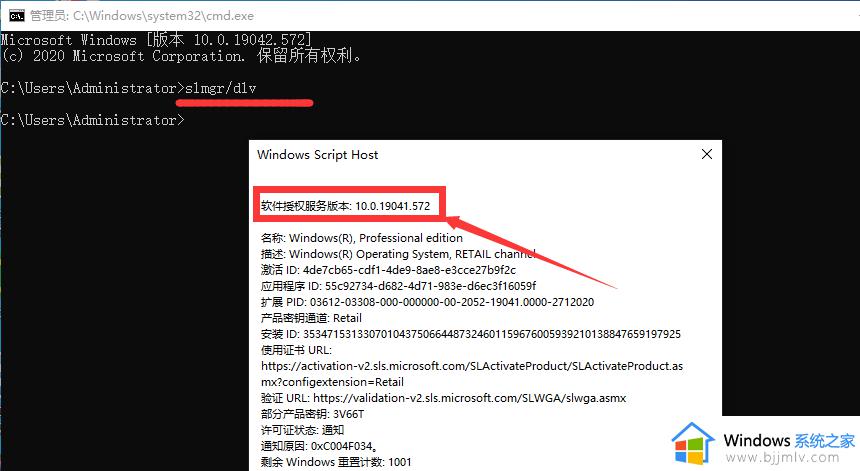Click the Windows Script Host title
The height and width of the screenshot is (471, 860).
coord(318,155)
